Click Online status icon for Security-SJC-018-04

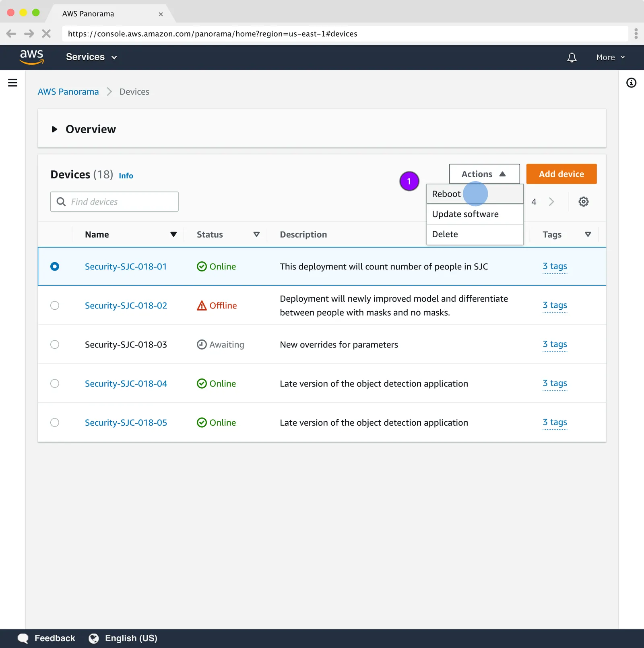coord(202,384)
